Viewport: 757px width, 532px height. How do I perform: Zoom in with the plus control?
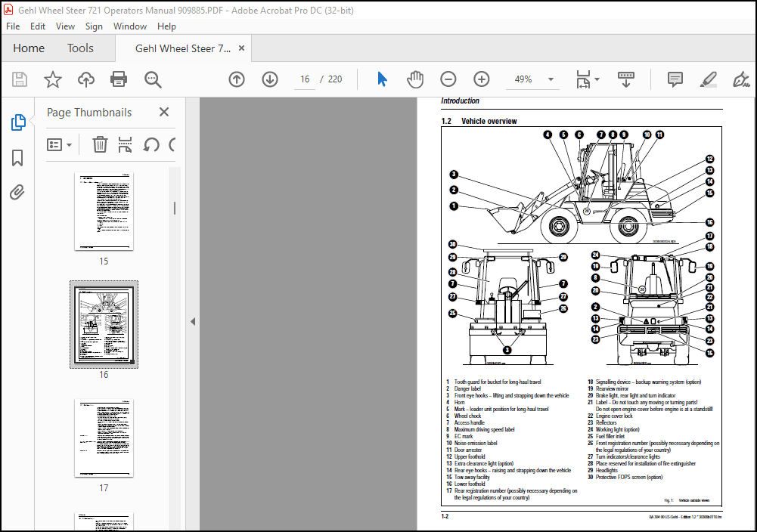tap(480, 79)
